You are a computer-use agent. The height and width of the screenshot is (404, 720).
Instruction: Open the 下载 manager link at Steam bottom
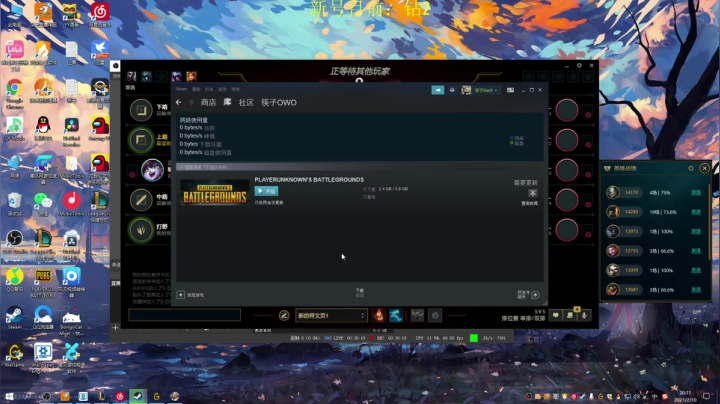pos(360,292)
